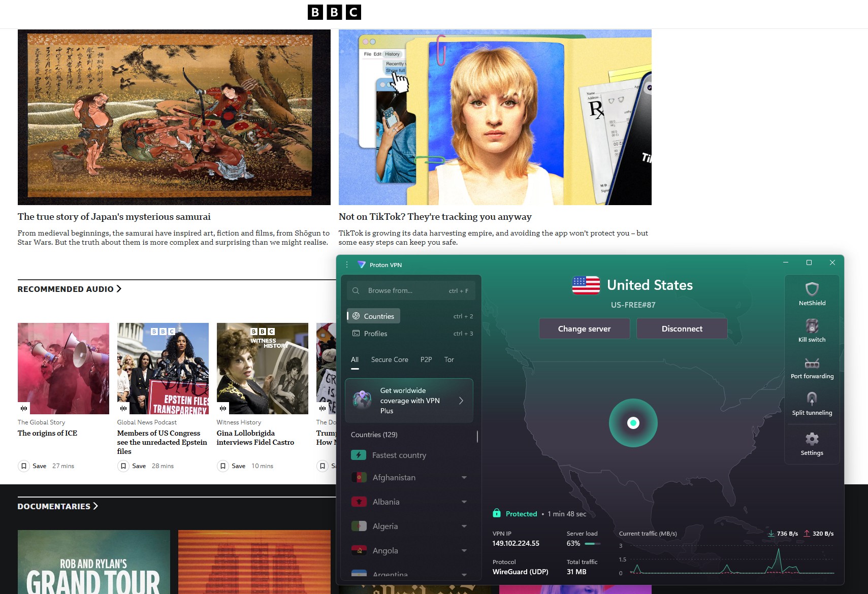
Task: Open the VPN Plus upgrade chevron
Action: click(x=461, y=401)
